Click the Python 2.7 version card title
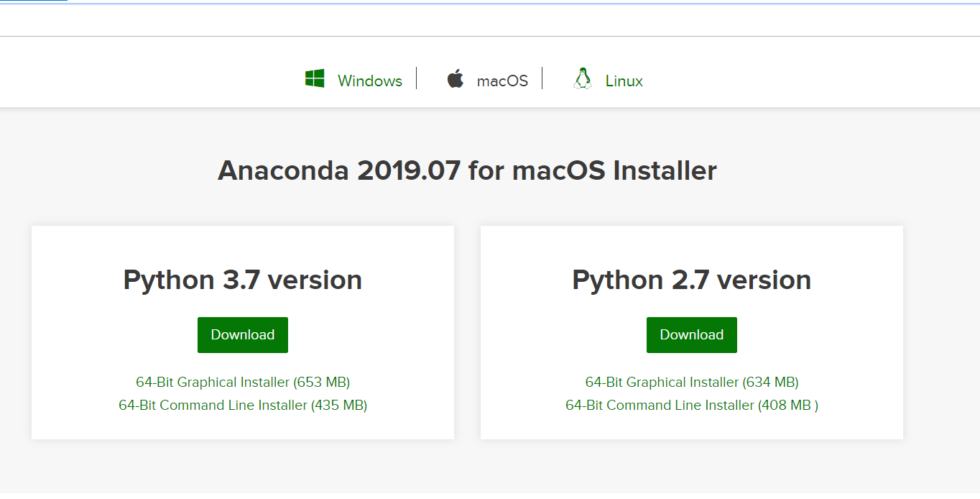 pyautogui.click(x=690, y=279)
